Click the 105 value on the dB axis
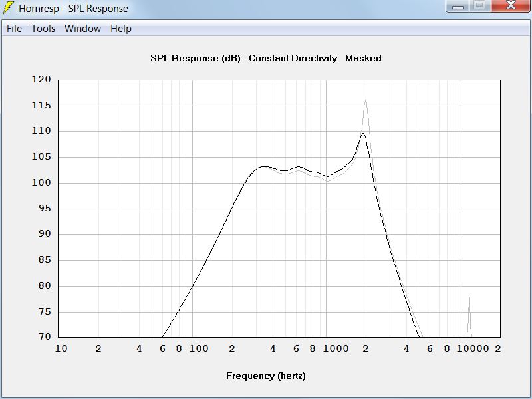Image resolution: width=532 pixels, height=399 pixels. [41, 157]
